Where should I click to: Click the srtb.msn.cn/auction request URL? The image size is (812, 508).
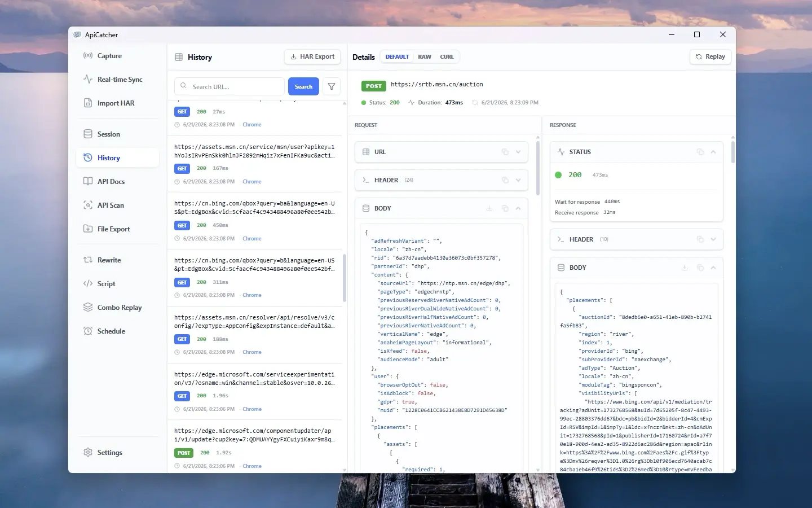click(437, 85)
